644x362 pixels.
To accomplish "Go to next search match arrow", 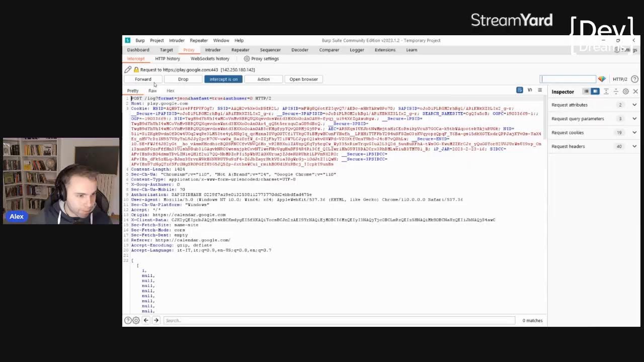I will [156, 320].
